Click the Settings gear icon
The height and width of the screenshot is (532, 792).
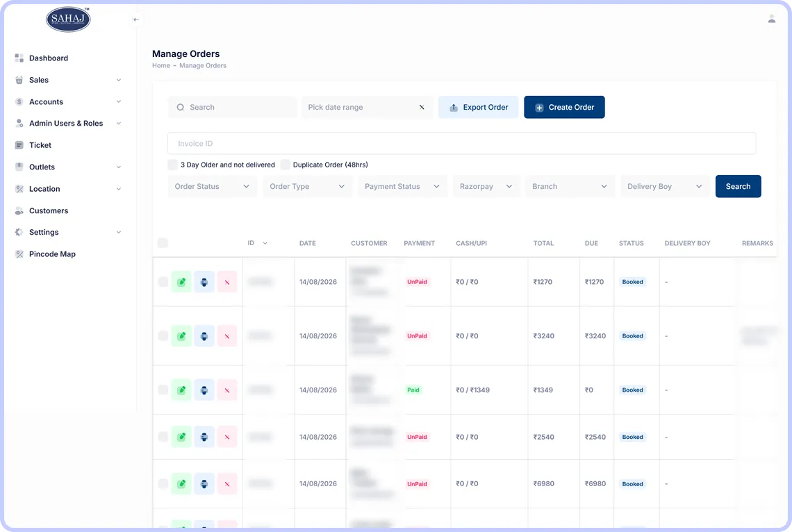click(x=19, y=232)
